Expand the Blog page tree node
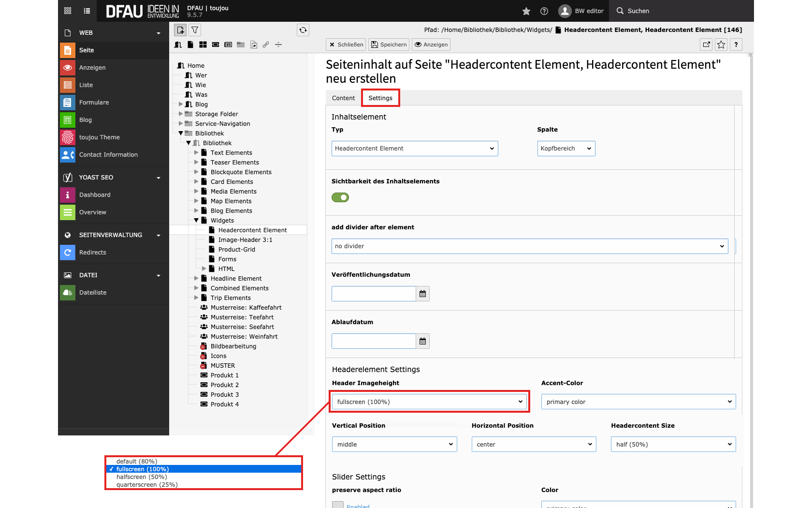The image size is (812, 508). [181, 105]
